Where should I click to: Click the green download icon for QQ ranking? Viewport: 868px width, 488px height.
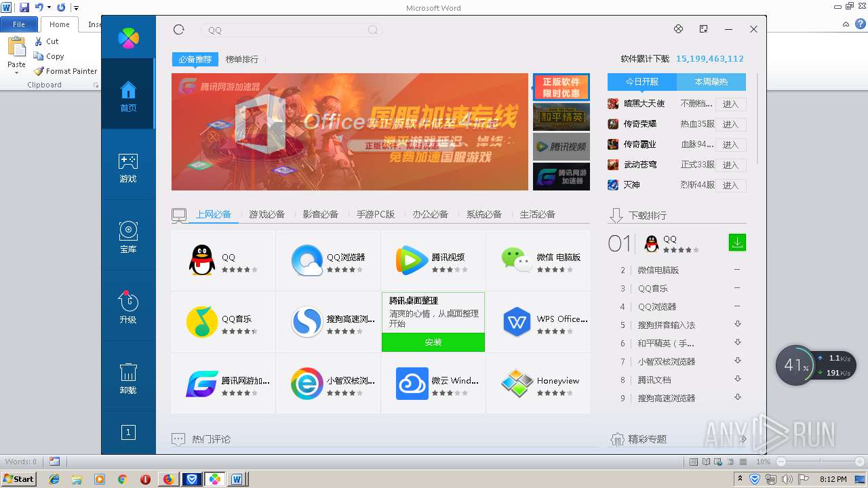tap(737, 242)
